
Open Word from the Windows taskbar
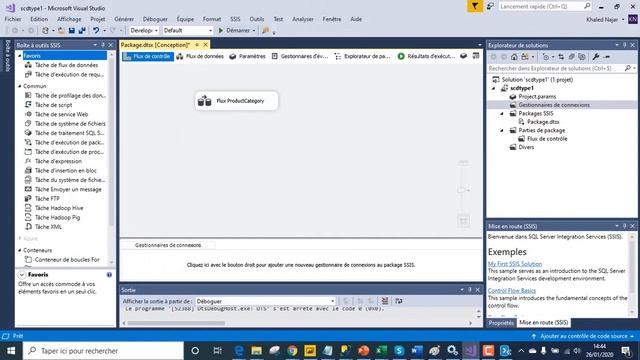coord(417,351)
